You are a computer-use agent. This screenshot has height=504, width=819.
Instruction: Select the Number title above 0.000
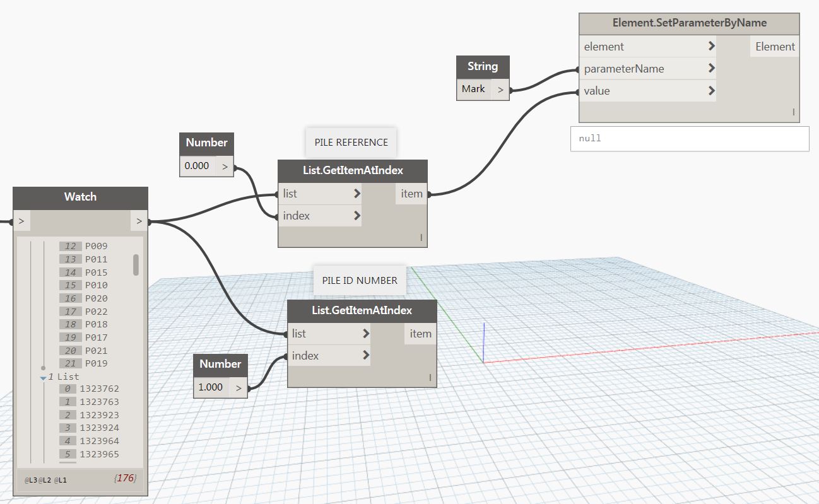(206, 143)
